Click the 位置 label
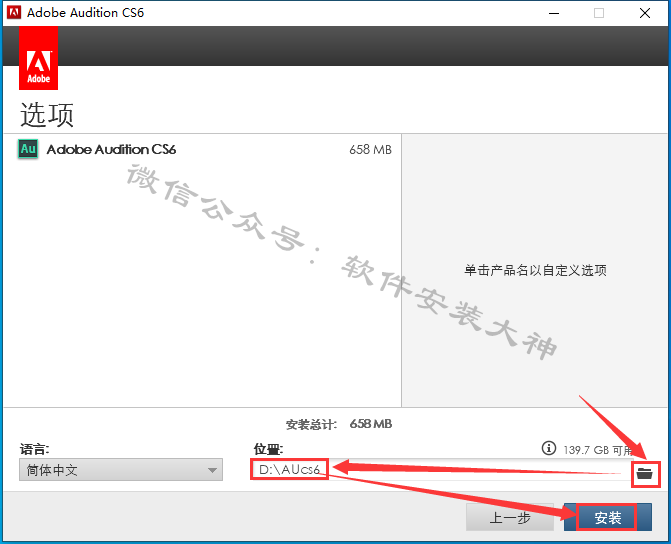 point(268,449)
